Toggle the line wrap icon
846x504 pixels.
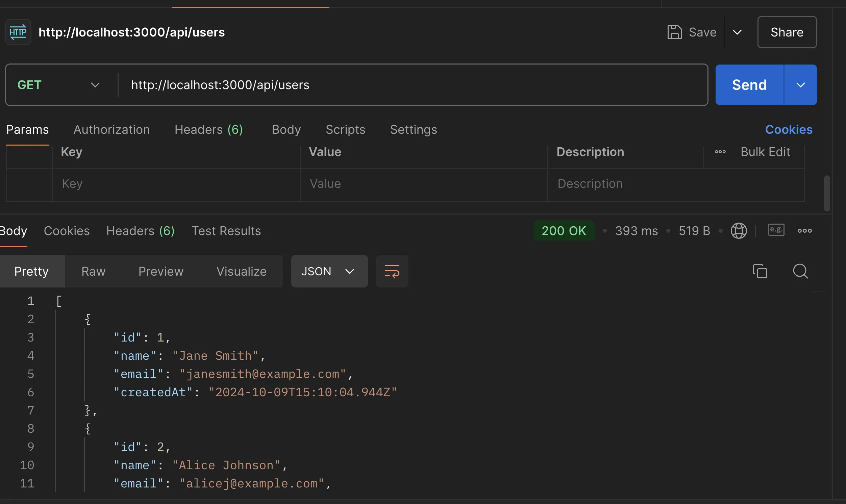coord(392,272)
